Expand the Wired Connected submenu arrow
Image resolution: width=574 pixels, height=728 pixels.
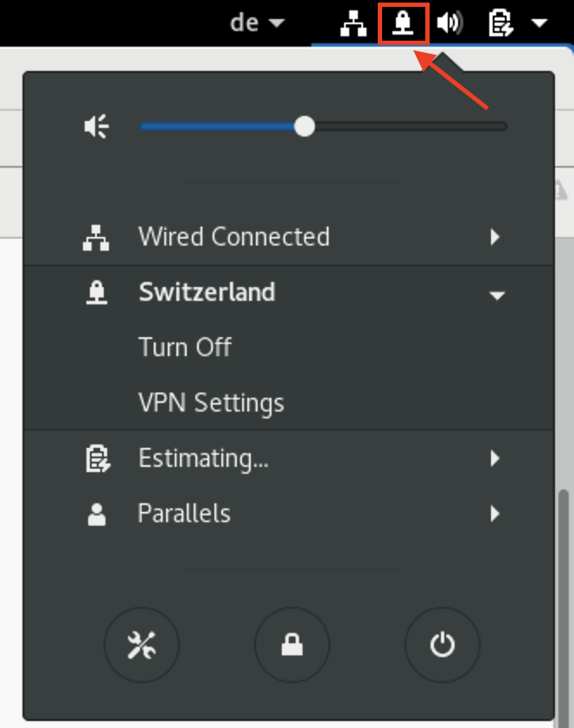tap(495, 237)
